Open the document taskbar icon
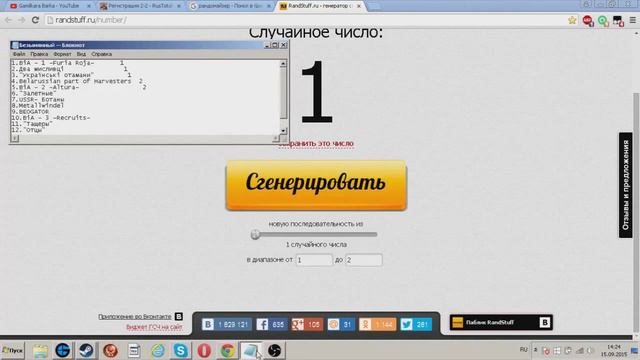 (x=134, y=351)
